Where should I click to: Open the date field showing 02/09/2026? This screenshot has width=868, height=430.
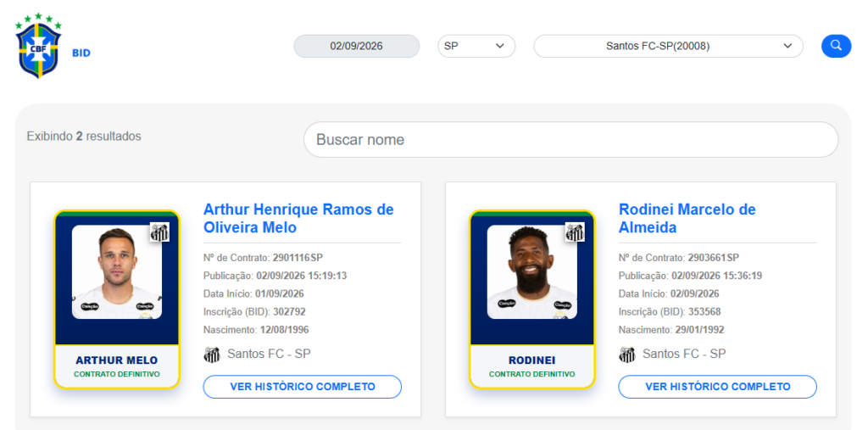point(357,46)
